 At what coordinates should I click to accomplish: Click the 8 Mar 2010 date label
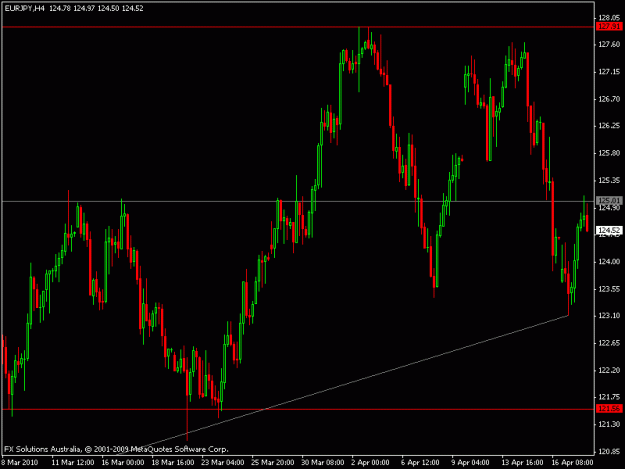tap(20, 462)
